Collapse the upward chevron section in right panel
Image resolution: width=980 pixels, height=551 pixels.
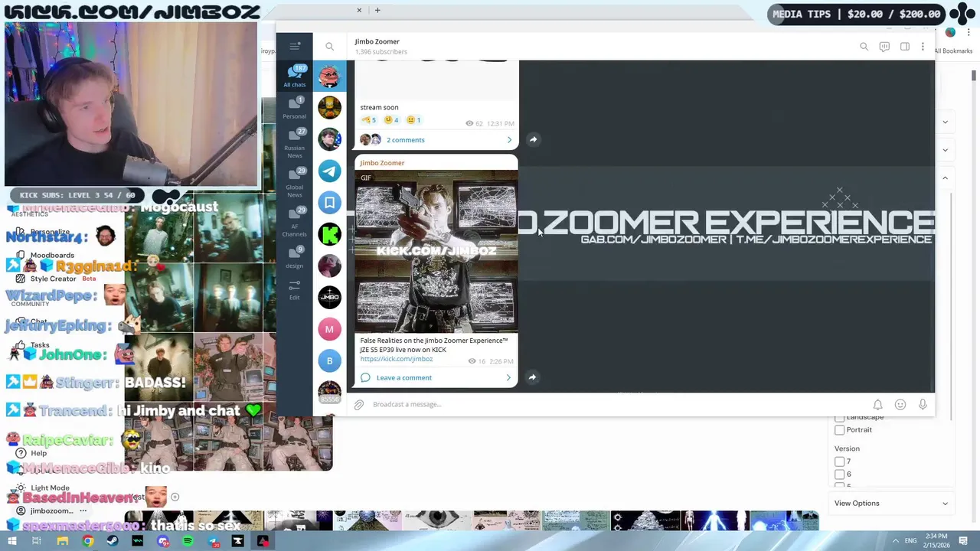click(945, 178)
